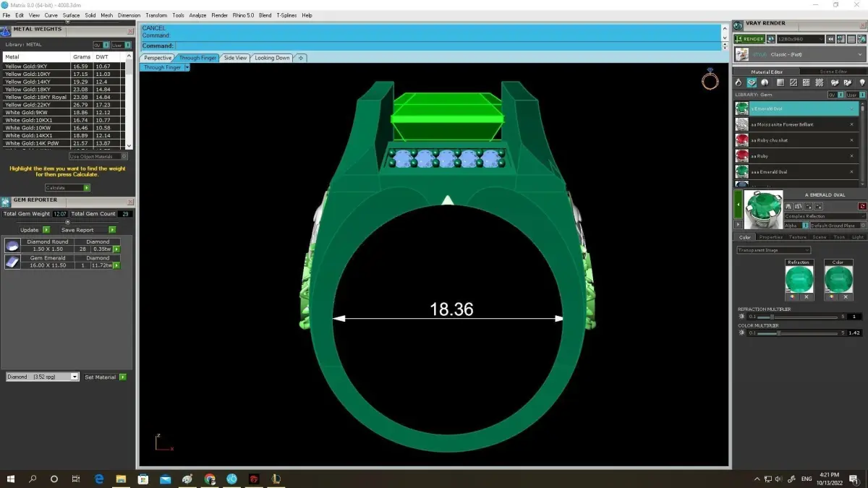Viewport: 868px width, 488px height.
Task: Switch to the Looking Down viewport tab
Action: click(272, 58)
